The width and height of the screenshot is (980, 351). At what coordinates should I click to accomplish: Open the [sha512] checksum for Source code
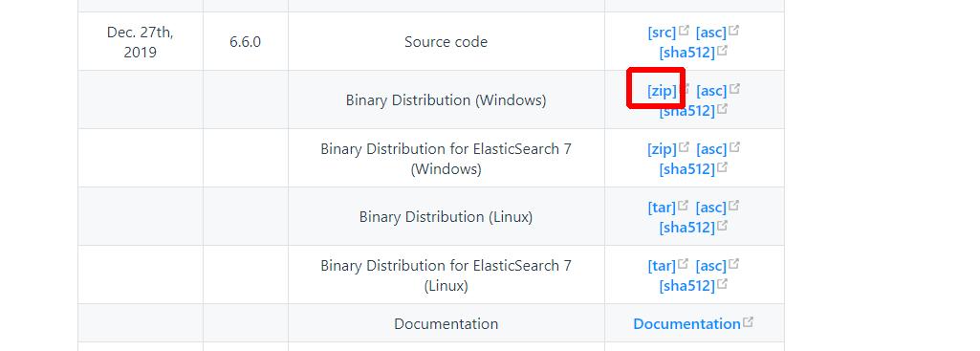[x=686, y=53]
